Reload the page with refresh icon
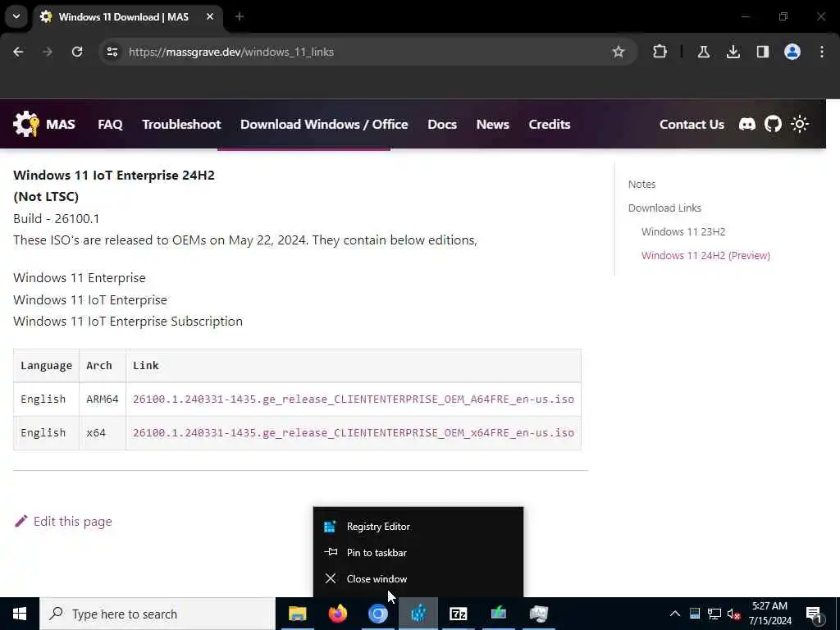Image resolution: width=840 pixels, height=630 pixels. pos(77,52)
